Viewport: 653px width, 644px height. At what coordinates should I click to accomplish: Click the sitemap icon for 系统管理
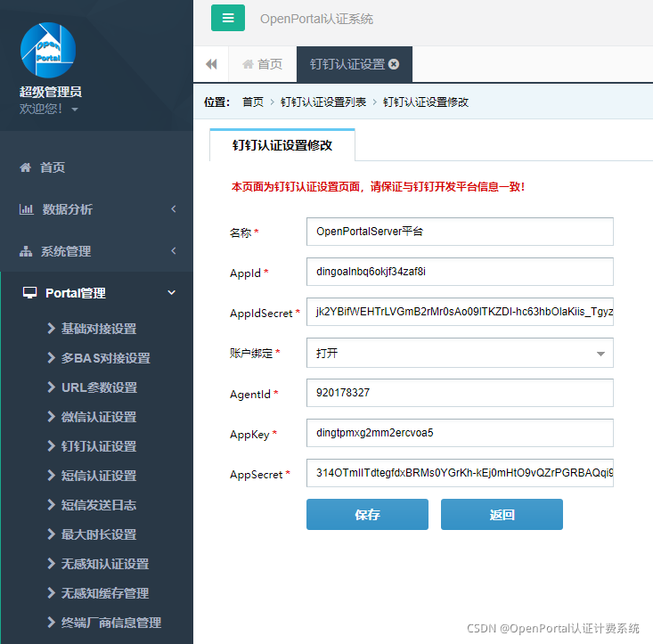[x=26, y=251]
